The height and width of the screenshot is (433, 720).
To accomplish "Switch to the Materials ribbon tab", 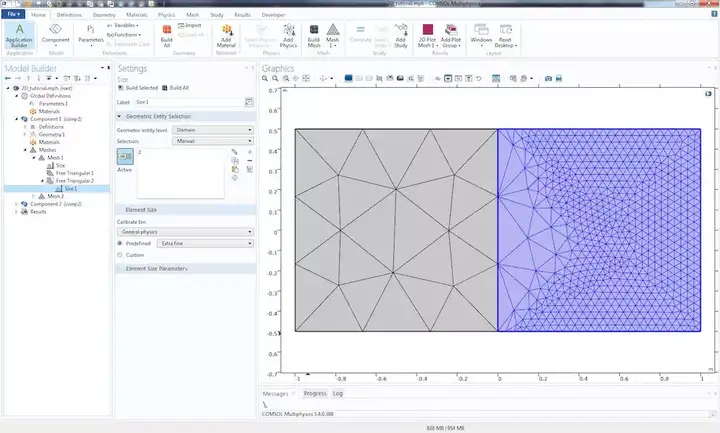I will coord(137,15).
